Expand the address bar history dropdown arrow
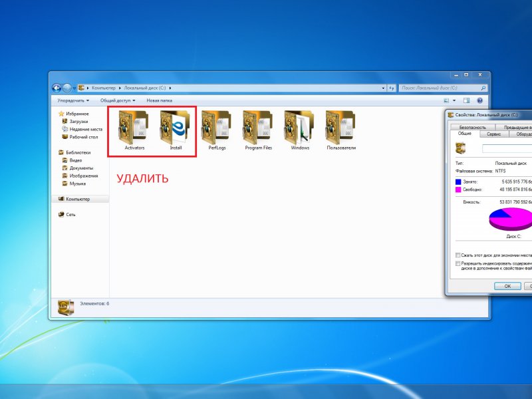This screenshot has width=532, height=399. [x=384, y=88]
